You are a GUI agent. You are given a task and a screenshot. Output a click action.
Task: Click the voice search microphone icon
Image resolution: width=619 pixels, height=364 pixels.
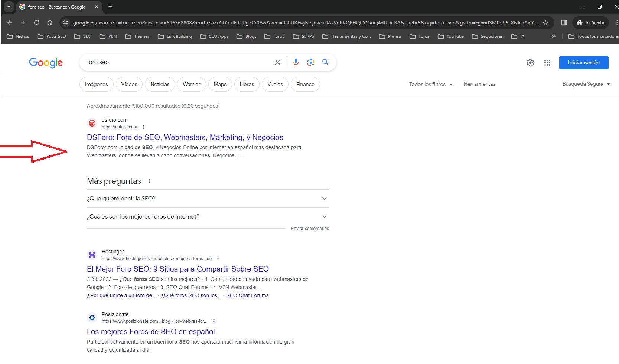tap(296, 62)
